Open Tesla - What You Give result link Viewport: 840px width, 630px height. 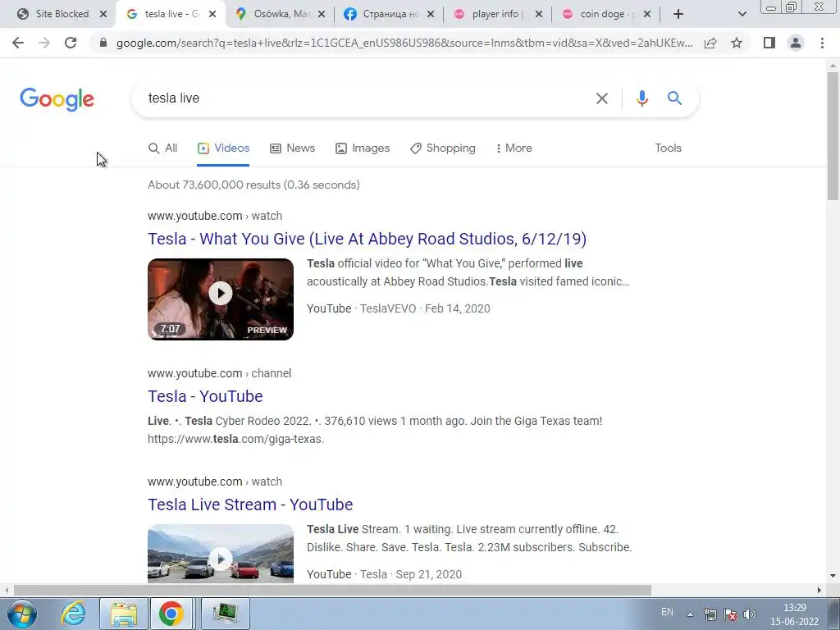coord(367,239)
